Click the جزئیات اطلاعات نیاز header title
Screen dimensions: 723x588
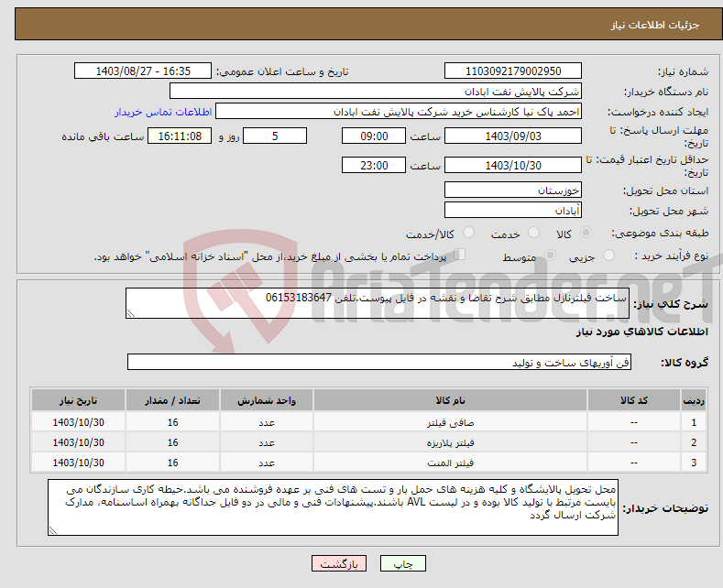click(655, 25)
